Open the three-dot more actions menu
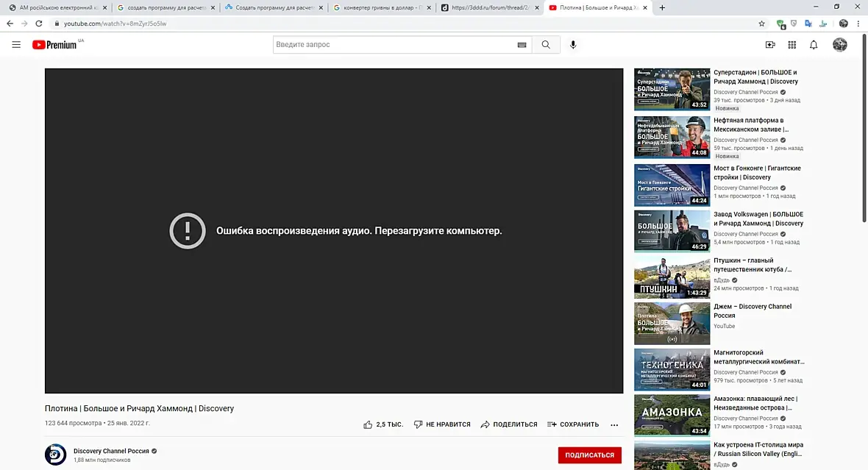The height and width of the screenshot is (470, 868). [x=614, y=424]
